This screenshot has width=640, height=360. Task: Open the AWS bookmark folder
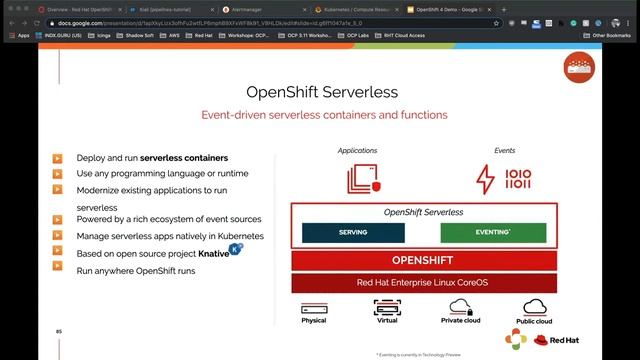[x=170, y=36]
